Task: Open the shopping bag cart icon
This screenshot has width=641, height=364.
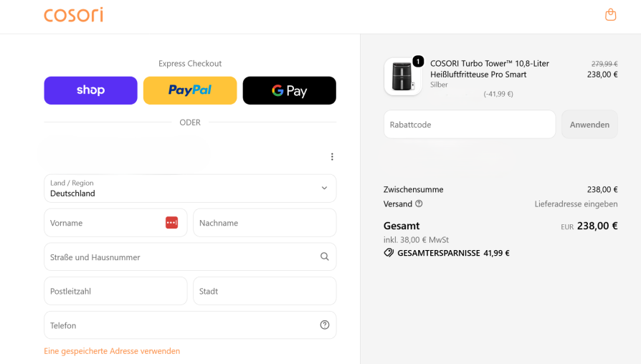Action: pos(610,15)
